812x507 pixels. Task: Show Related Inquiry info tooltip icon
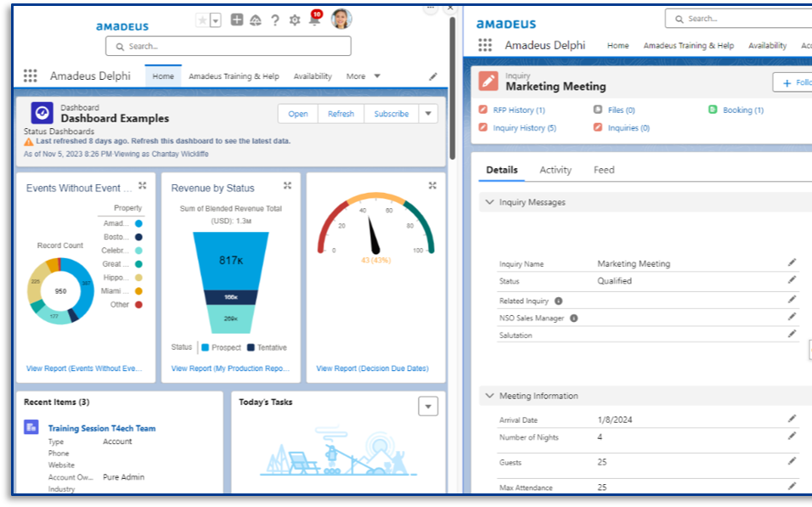pos(558,301)
